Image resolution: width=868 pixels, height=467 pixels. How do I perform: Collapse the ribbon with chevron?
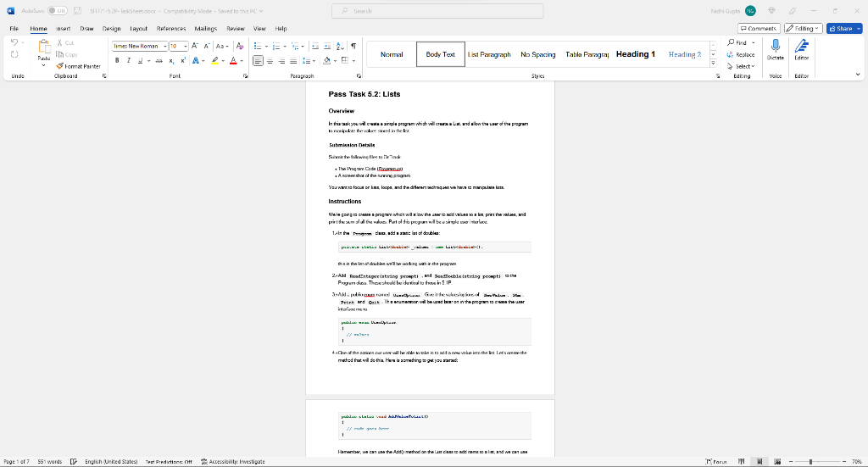pos(858,74)
